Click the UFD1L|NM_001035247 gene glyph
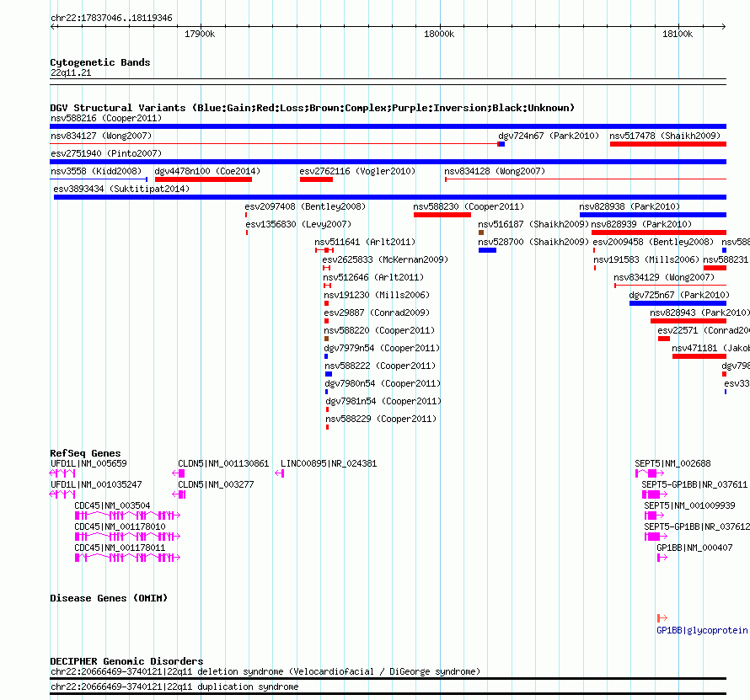The height and width of the screenshot is (700, 750). 62,494
